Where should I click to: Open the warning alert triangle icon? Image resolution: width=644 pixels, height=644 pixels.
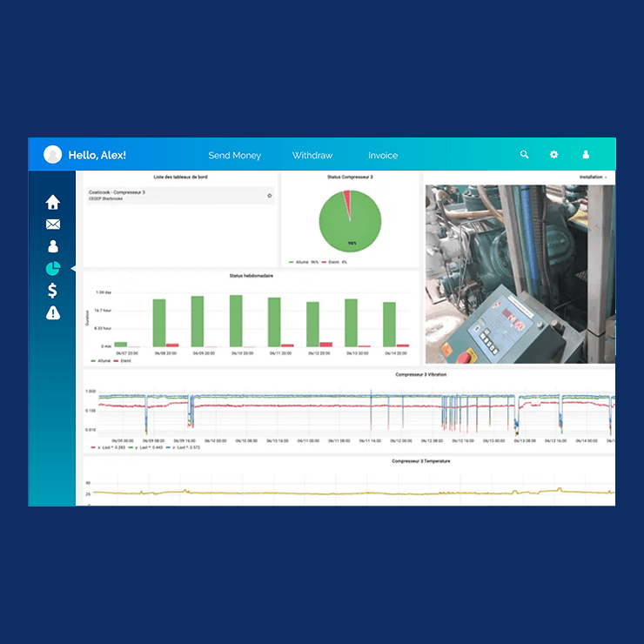tap(53, 313)
